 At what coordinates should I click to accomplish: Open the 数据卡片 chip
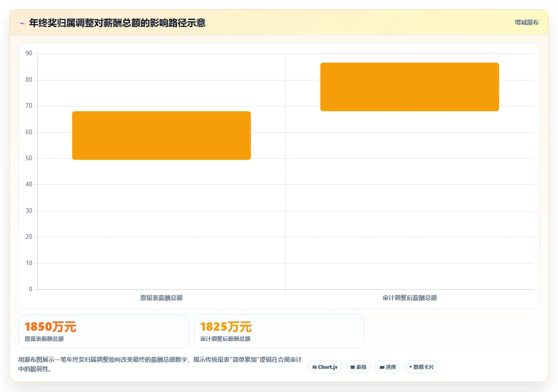(421, 367)
